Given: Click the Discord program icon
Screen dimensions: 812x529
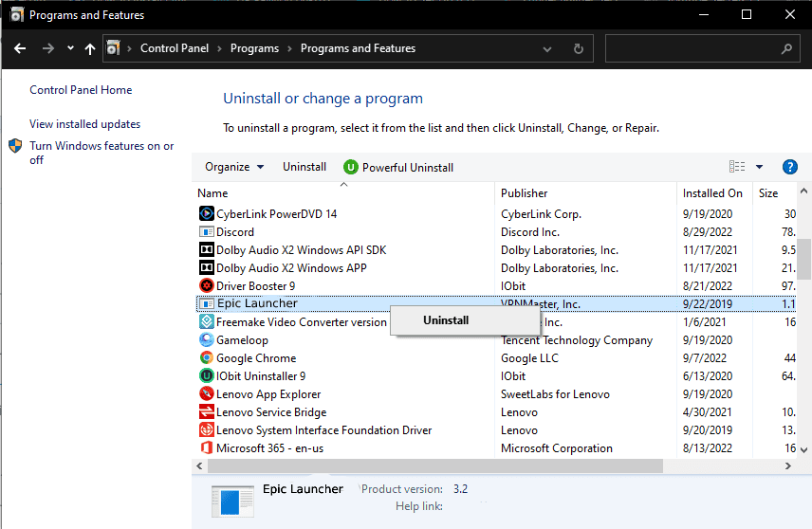Looking at the screenshot, I should point(207,231).
